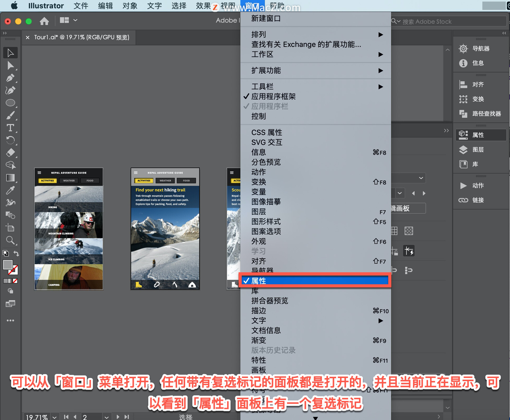Toggle 应用程序框架 in Window menu
The width and height of the screenshot is (510, 420).
[315, 96]
